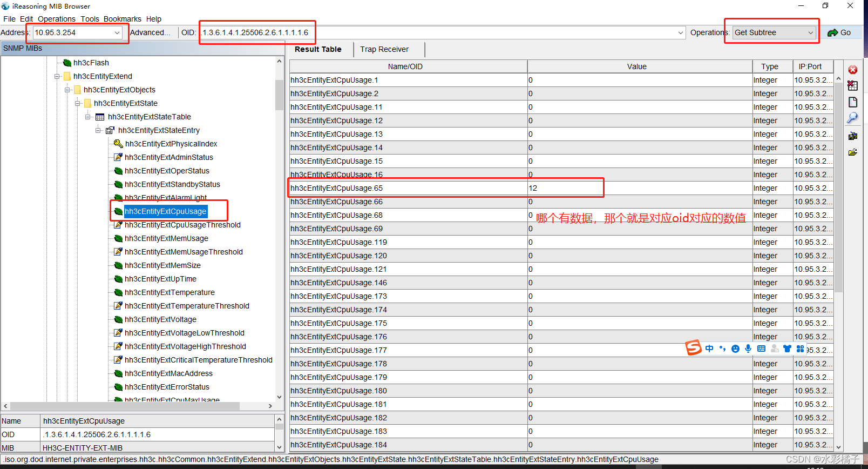This screenshot has height=469, width=868.
Task: Open the Bookmarks menu
Action: (123, 19)
